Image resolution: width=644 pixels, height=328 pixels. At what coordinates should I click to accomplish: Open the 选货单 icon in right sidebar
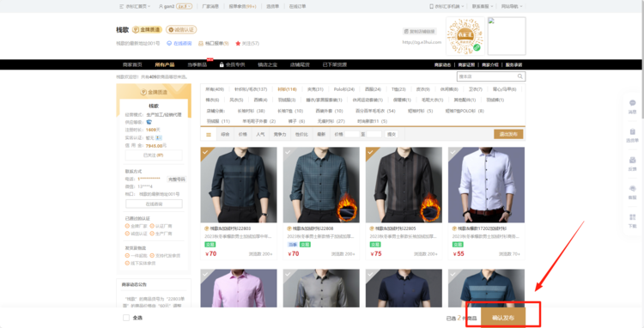[x=633, y=131]
